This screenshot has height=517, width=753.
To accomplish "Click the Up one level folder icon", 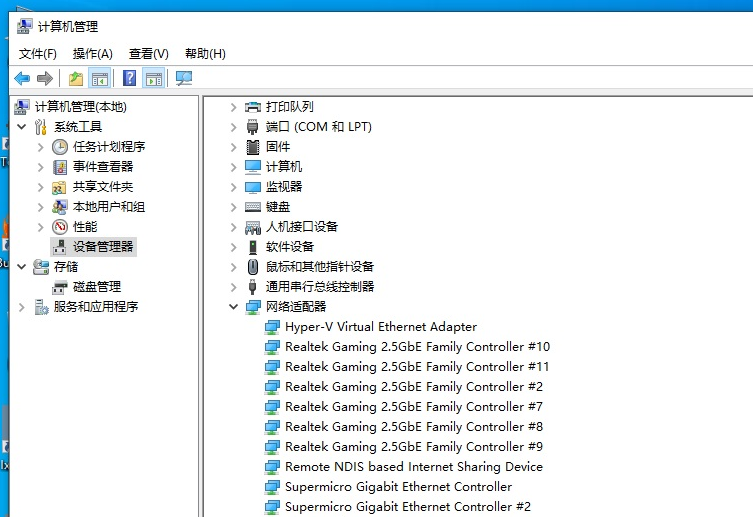I will coord(76,78).
